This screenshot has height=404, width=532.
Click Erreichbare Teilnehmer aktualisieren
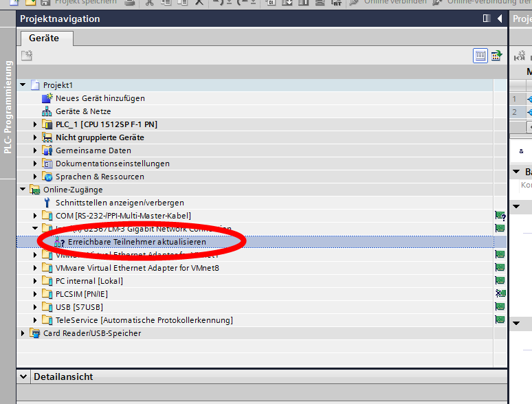136,242
